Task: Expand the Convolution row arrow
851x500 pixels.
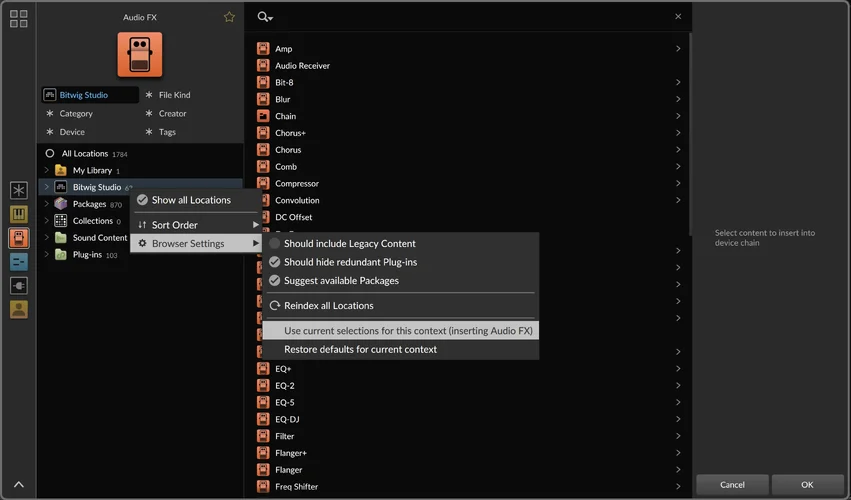Action: pyautogui.click(x=678, y=200)
